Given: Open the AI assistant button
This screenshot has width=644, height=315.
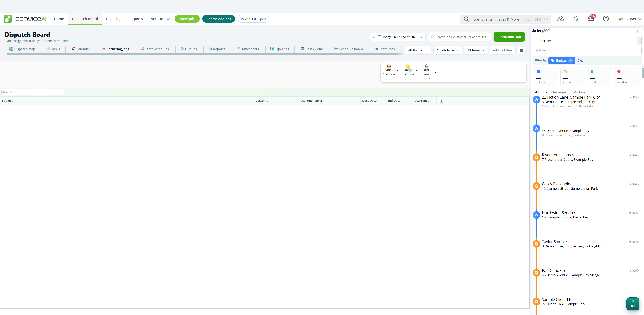Looking at the screenshot, I should 633,304.
